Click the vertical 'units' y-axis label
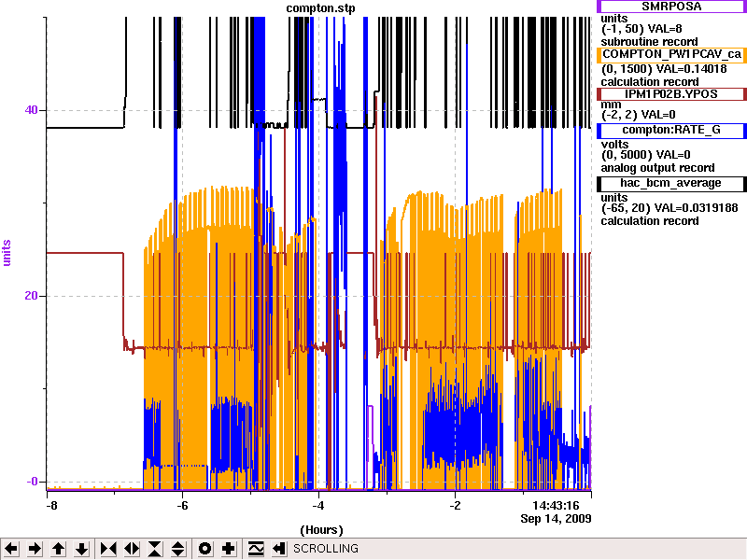 (7, 253)
